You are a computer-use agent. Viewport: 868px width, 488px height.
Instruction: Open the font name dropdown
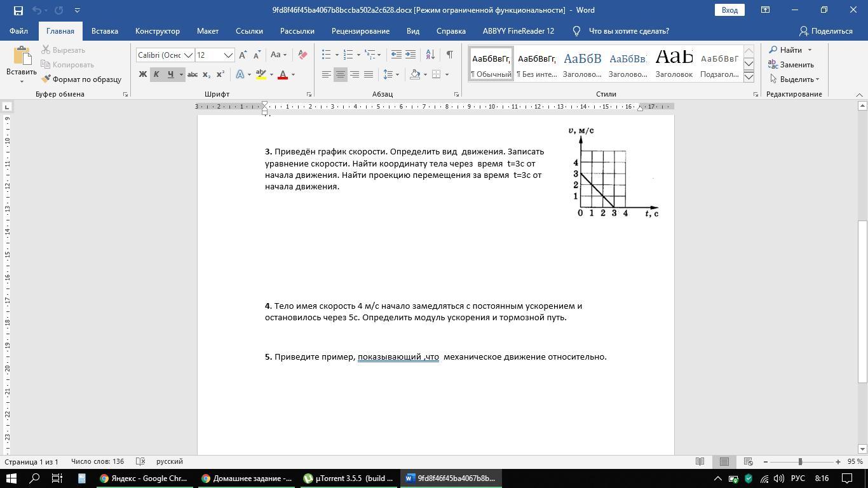point(188,55)
